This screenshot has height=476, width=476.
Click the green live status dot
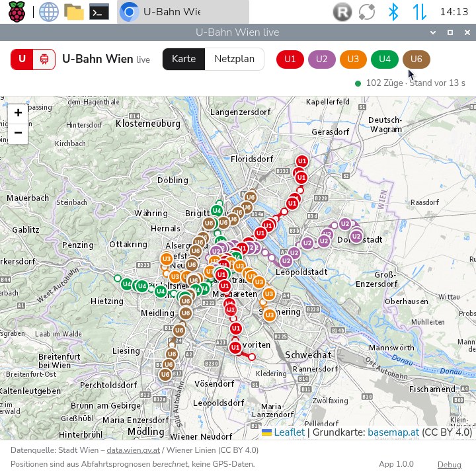point(358,83)
